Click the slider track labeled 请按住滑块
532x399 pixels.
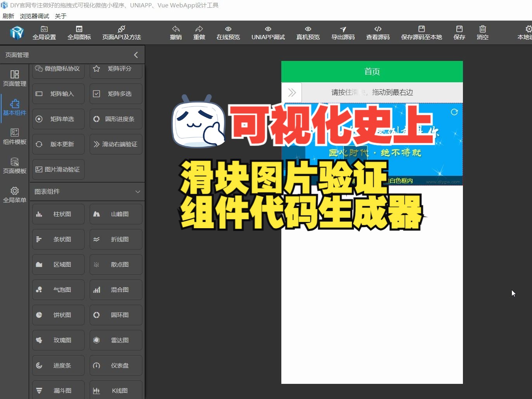coord(372,92)
